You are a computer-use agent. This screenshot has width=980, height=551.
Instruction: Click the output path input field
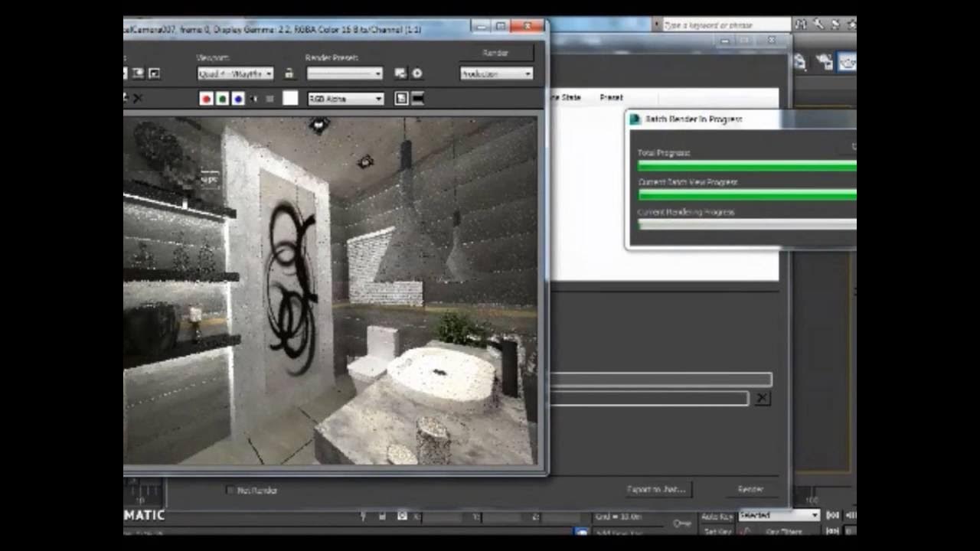[x=649, y=398]
